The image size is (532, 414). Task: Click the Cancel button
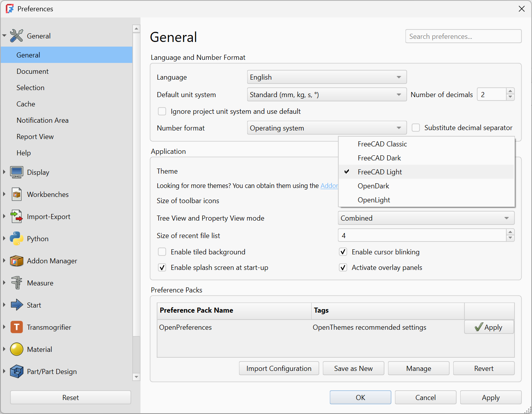click(x=426, y=398)
